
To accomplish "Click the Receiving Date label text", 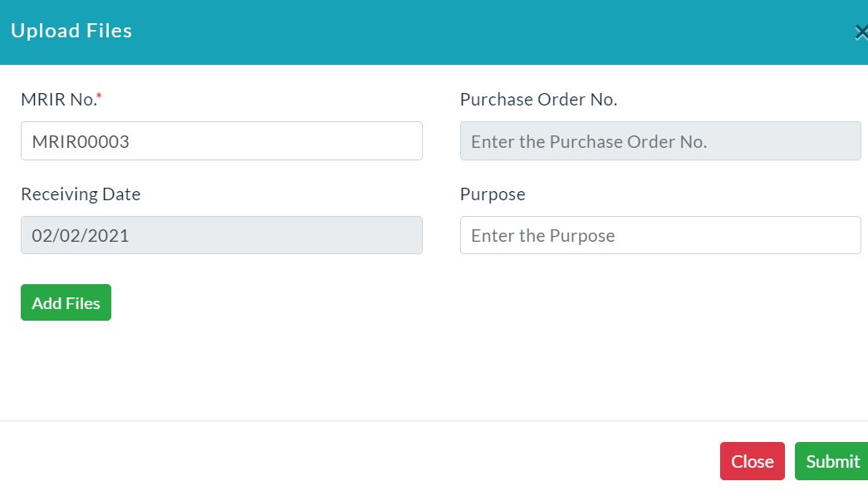I will pos(81,194).
